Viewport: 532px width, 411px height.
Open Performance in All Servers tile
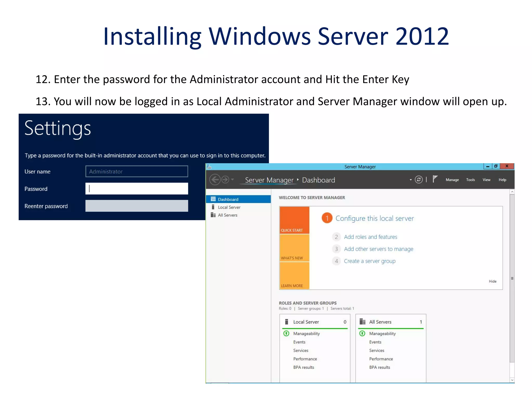tap(381, 359)
